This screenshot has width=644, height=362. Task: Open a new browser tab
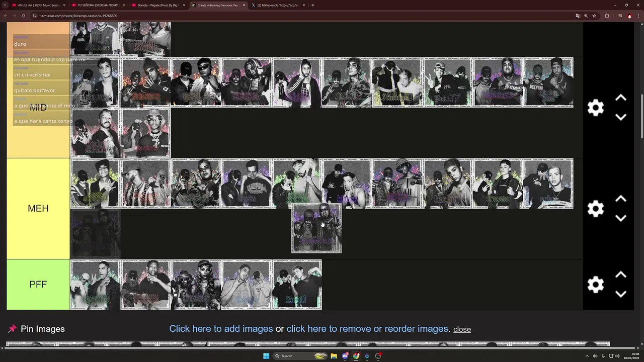[312, 5]
